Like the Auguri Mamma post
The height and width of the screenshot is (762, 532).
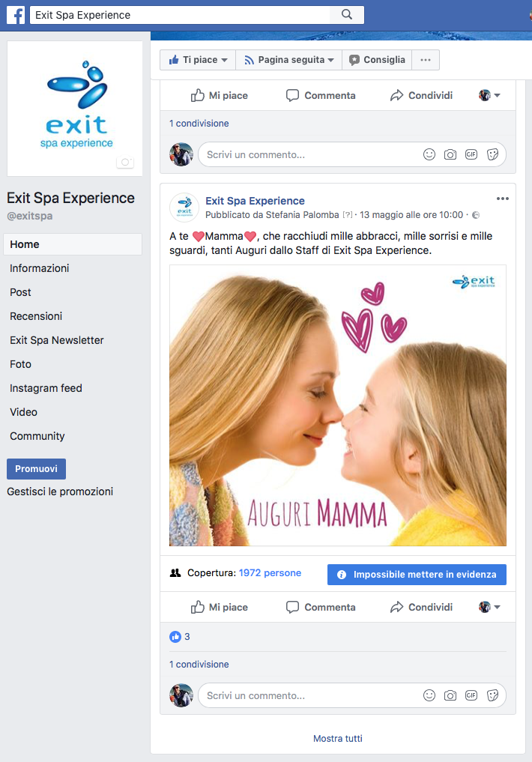click(220, 607)
